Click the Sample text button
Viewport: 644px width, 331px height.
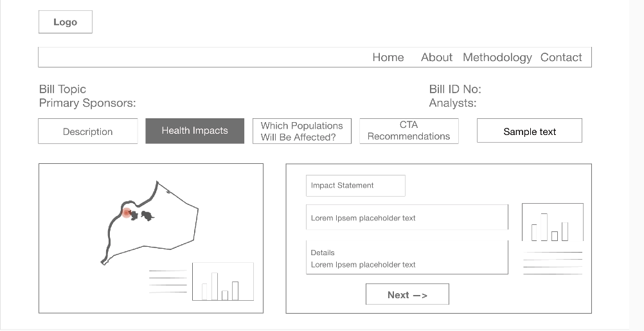[x=529, y=131]
